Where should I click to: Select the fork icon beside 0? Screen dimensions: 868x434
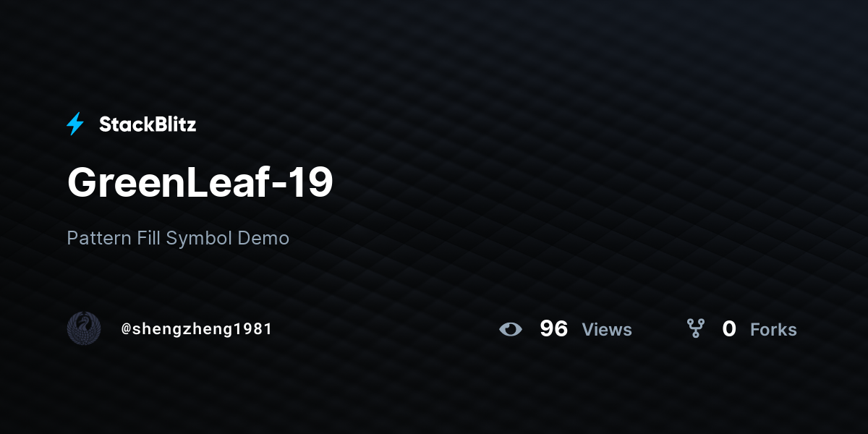[696, 329]
